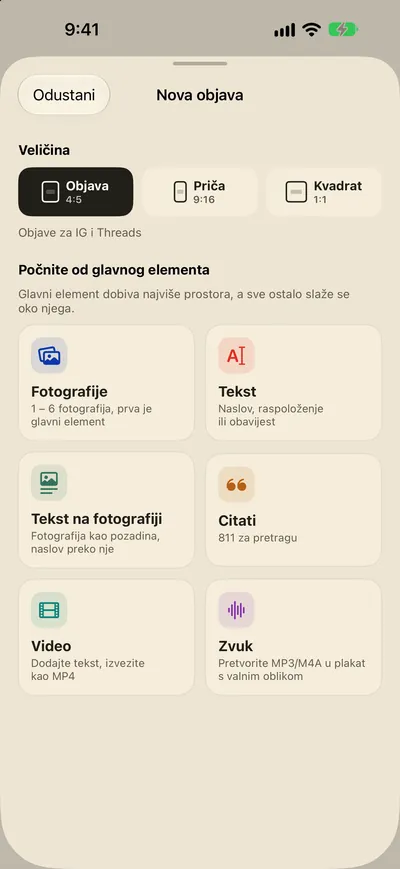The height and width of the screenshot is (869, 400).
Task: Tap the Fotografije stacked photos icon
Action: coord(49,355)
